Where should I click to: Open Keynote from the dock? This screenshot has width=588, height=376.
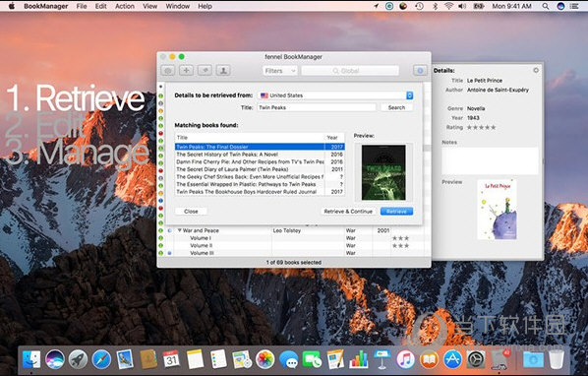pyautogui.click(x=382, y=359)
